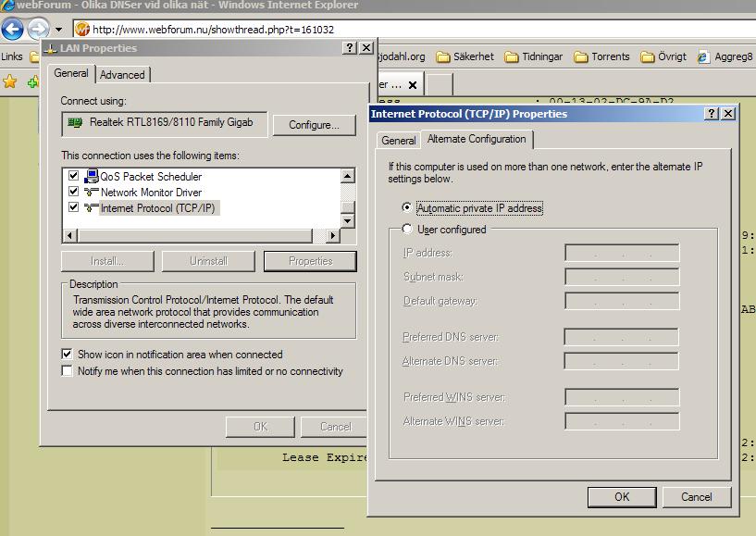Screen dimensions: 756x536
Task: Click the items list scroll left arrow
Action: coord(70,235)
